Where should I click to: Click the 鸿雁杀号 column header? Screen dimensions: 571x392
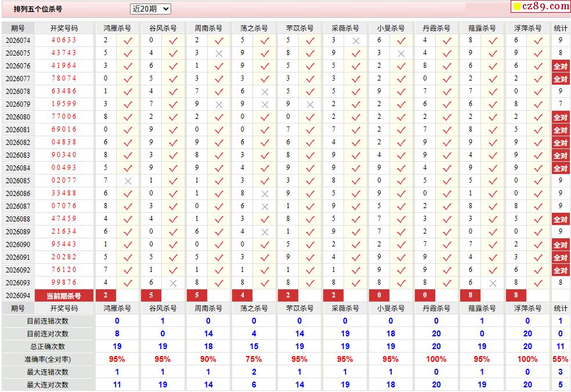point(117,28)
